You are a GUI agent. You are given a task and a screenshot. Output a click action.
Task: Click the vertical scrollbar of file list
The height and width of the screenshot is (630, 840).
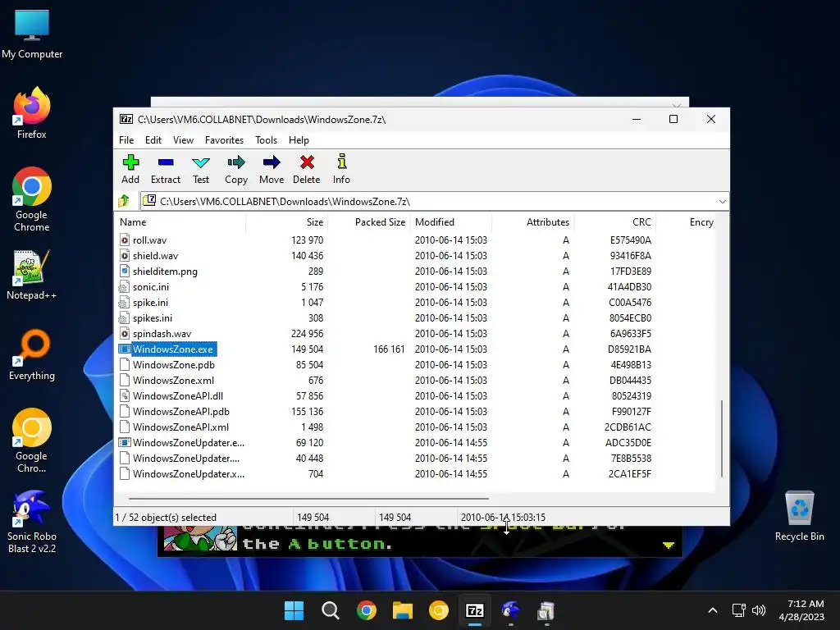click(x=722, y=438)
